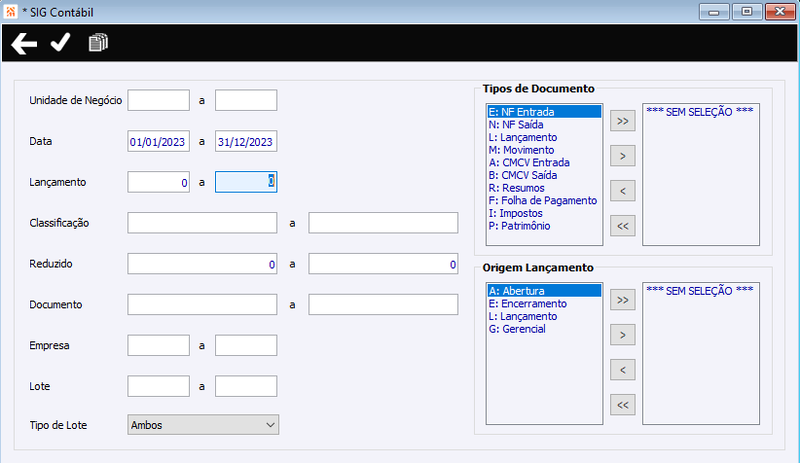Focus the Lote start field

[x=159, y=386]
